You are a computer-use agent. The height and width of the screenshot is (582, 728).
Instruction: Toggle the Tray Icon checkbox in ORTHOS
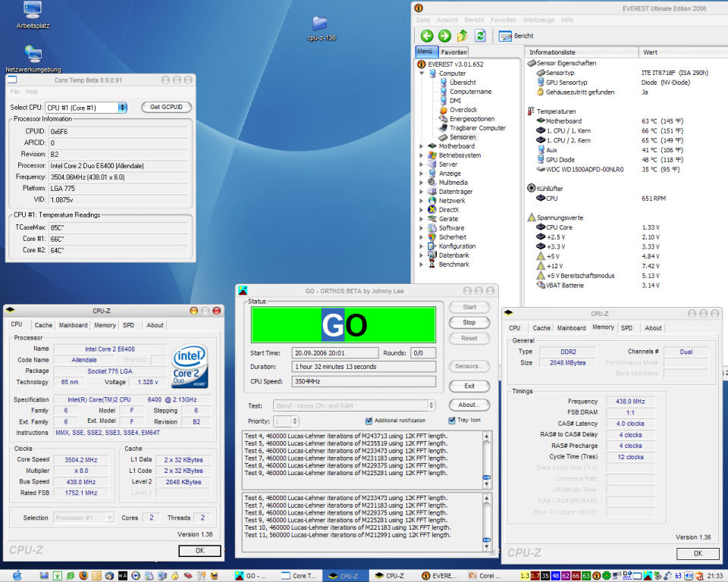[x=452, y=421]
